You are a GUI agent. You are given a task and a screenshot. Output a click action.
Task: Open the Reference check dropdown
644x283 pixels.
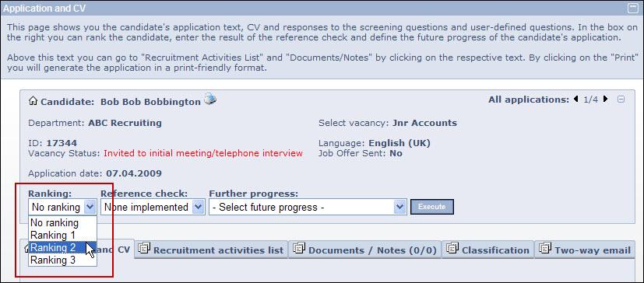pos(153,207)
